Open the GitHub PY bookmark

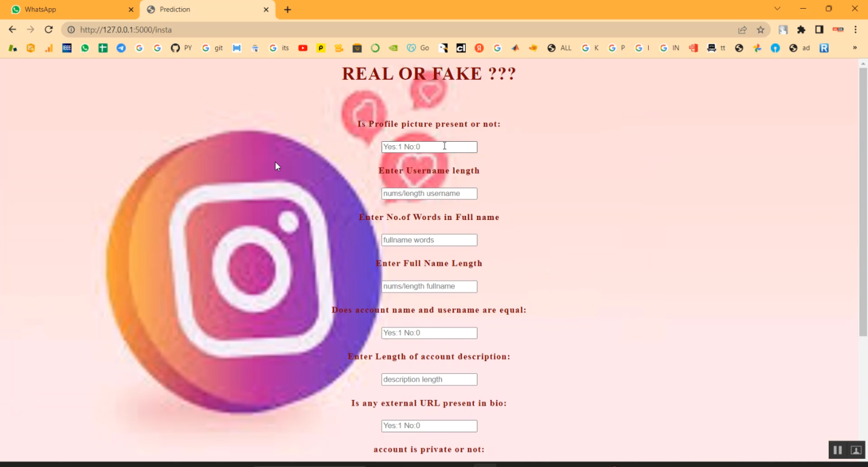pyautogui.click(x=181, y=48)
